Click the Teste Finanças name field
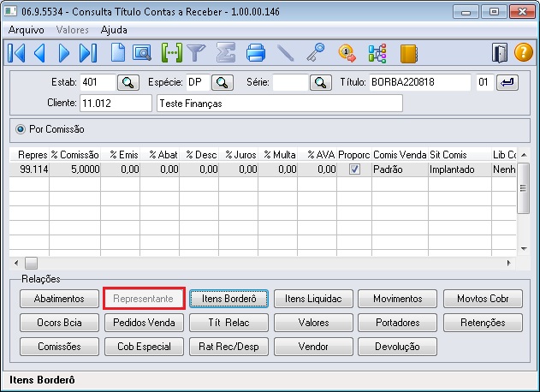This screenshot has height=392, width=540. point(280,104)
